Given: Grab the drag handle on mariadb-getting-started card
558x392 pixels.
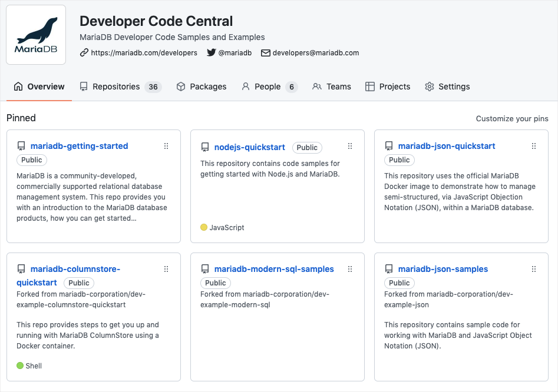Looking at the screenshot, I should (x=166, y=146).
